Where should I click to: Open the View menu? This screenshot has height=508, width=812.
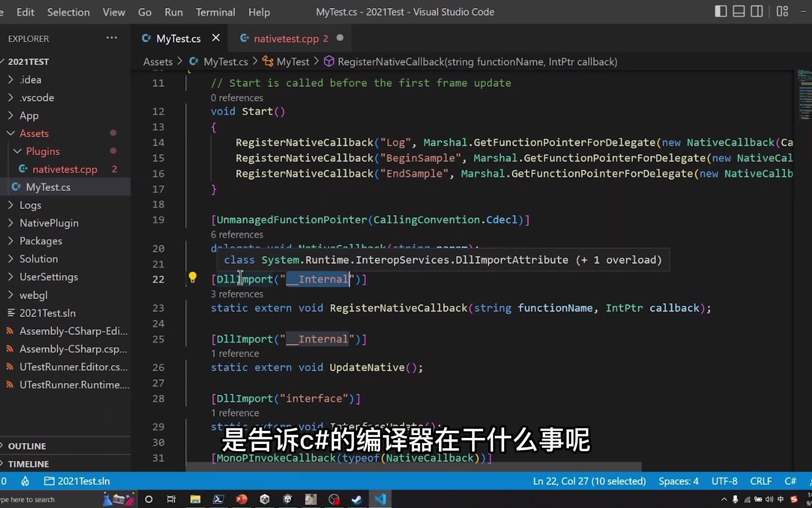pos(114,12)
